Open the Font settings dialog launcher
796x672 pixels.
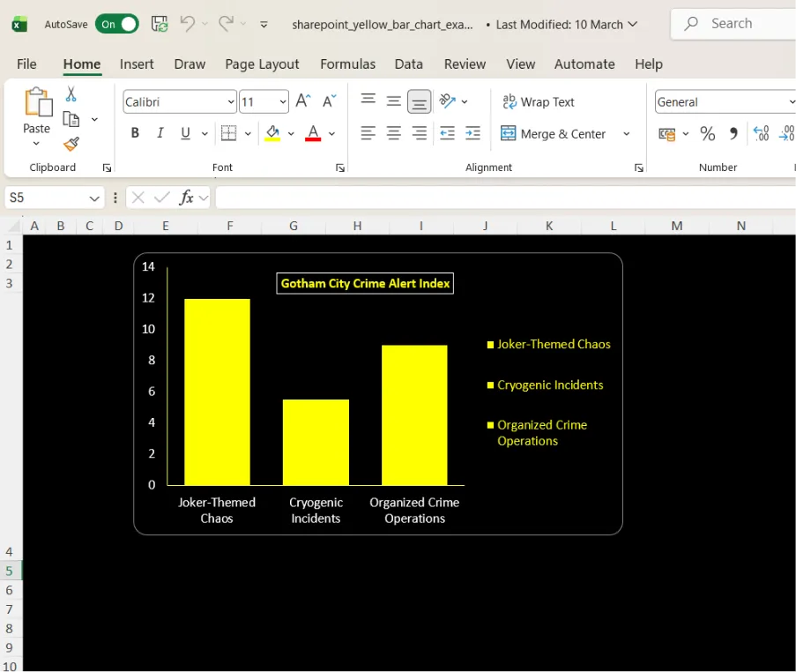coord(340,168)
